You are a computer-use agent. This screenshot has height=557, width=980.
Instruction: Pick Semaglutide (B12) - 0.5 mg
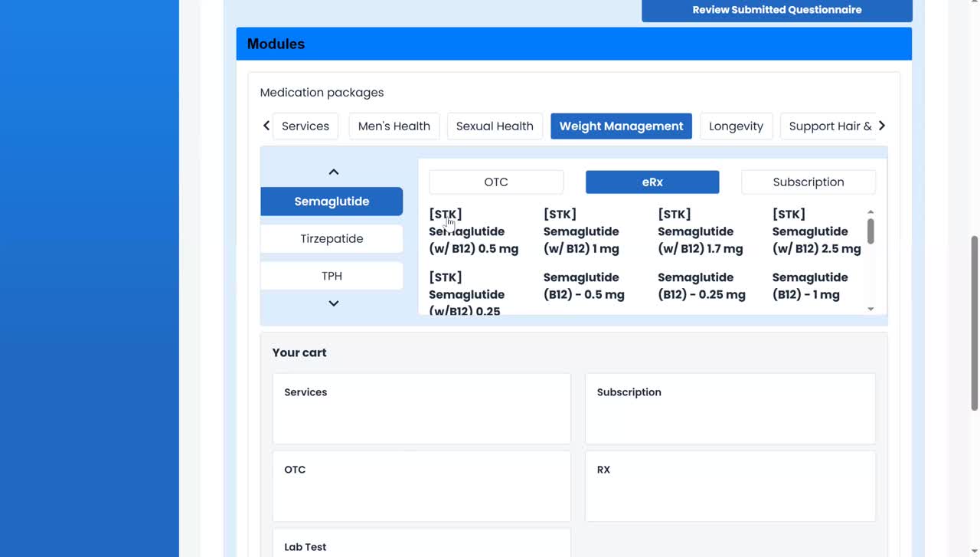coord(584,286)
